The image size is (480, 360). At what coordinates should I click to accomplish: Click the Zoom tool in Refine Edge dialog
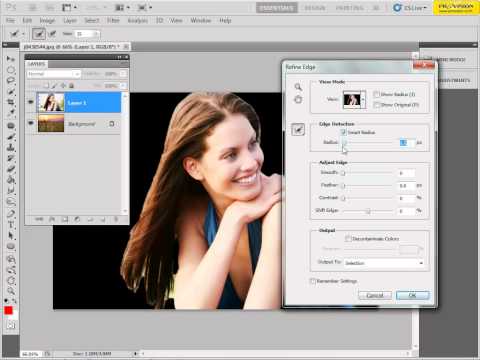click(x=298, y=87)
